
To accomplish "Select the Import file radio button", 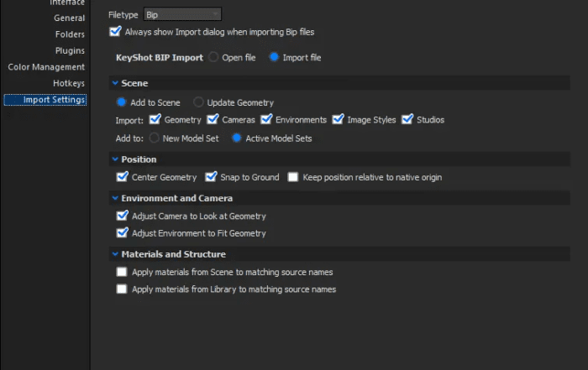I will point(274,57).
